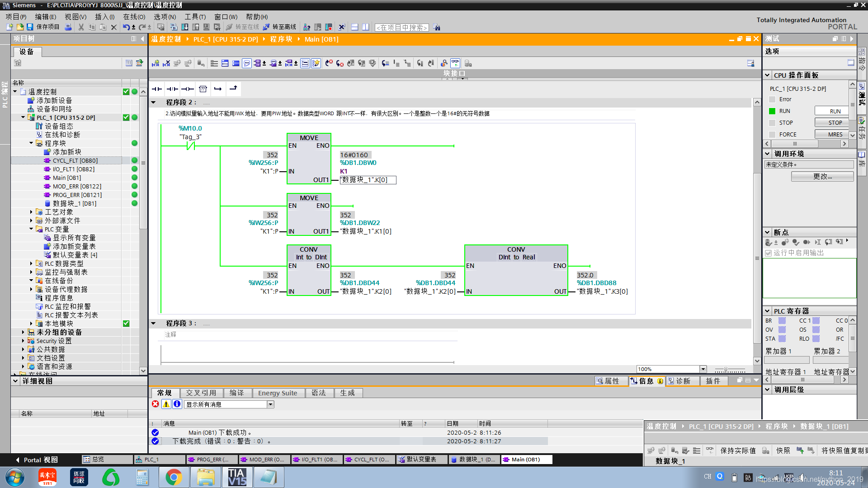This screenshot has height=488, width=868.
Task: Insert an output coil instruction
Action: [188, 89]
